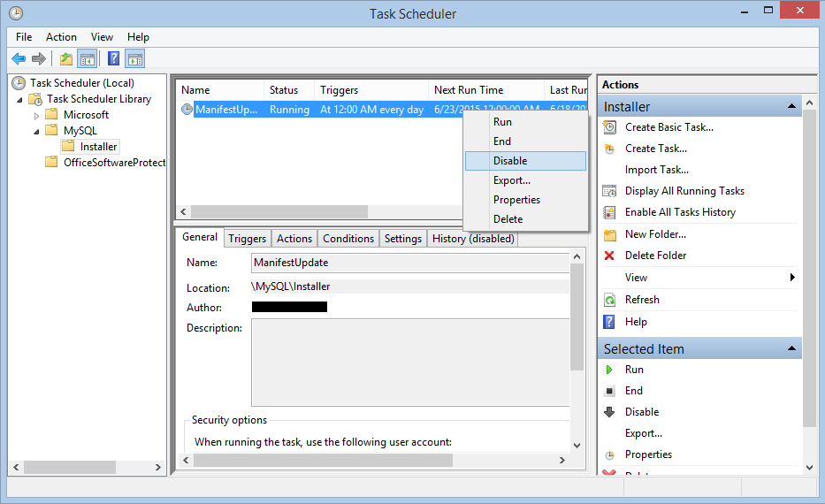Click the Help icon in Actions pane
Image resolution: width=825 pixels, height=504 pixels.
point(608,322)
